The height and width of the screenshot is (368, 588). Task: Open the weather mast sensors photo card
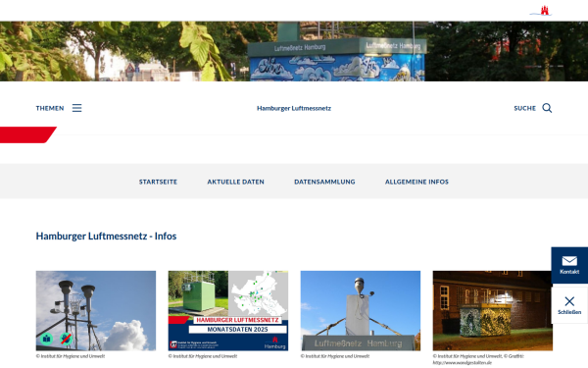(x=96, y=310)
